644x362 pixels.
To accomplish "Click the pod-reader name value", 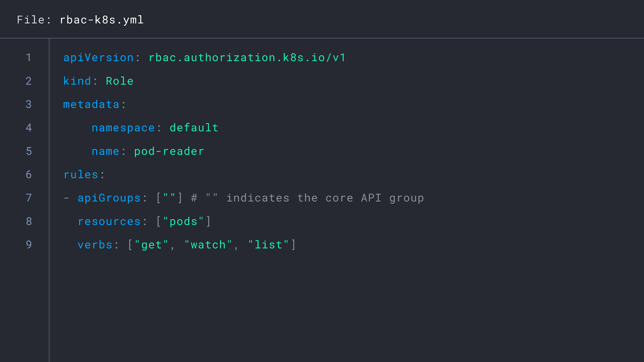I will (x=169, y=151).
